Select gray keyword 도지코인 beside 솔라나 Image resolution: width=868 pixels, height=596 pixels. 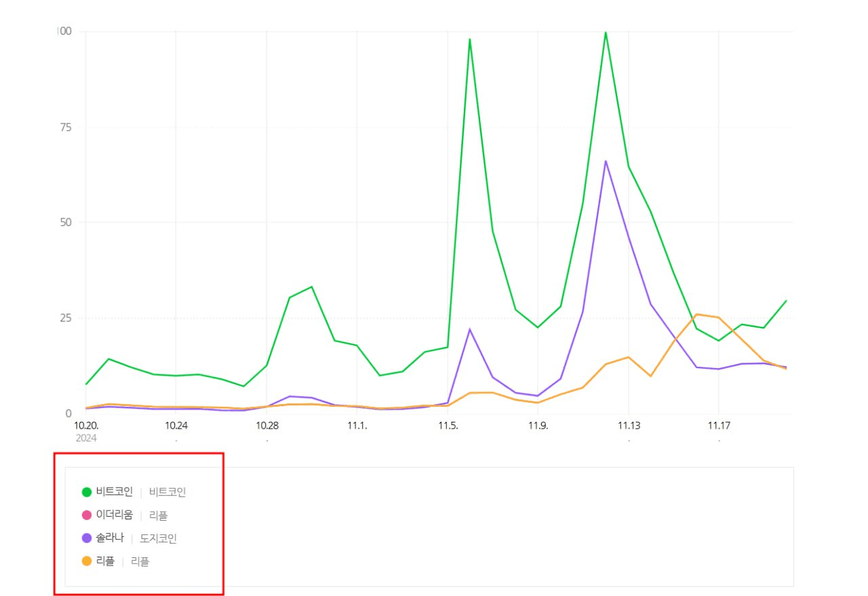158,538
